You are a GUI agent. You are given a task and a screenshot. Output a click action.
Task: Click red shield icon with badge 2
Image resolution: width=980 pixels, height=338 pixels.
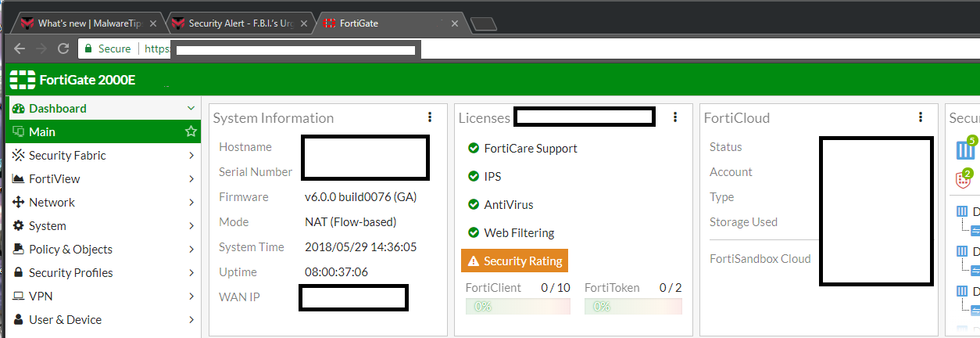point(964,179)
